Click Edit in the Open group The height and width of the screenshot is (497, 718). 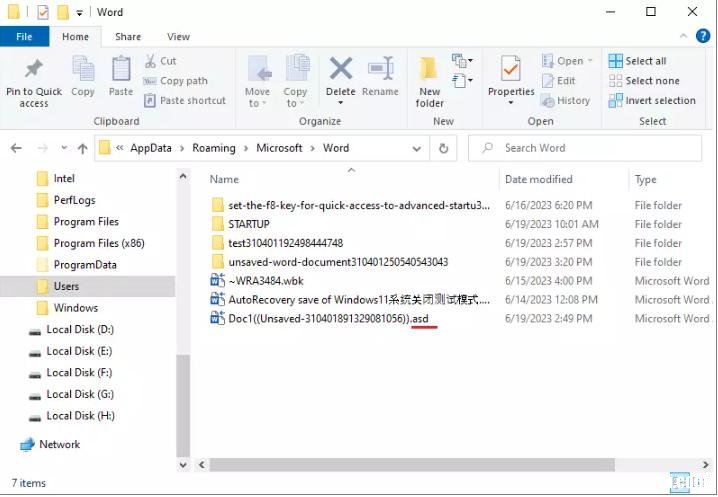coord(558,81)
